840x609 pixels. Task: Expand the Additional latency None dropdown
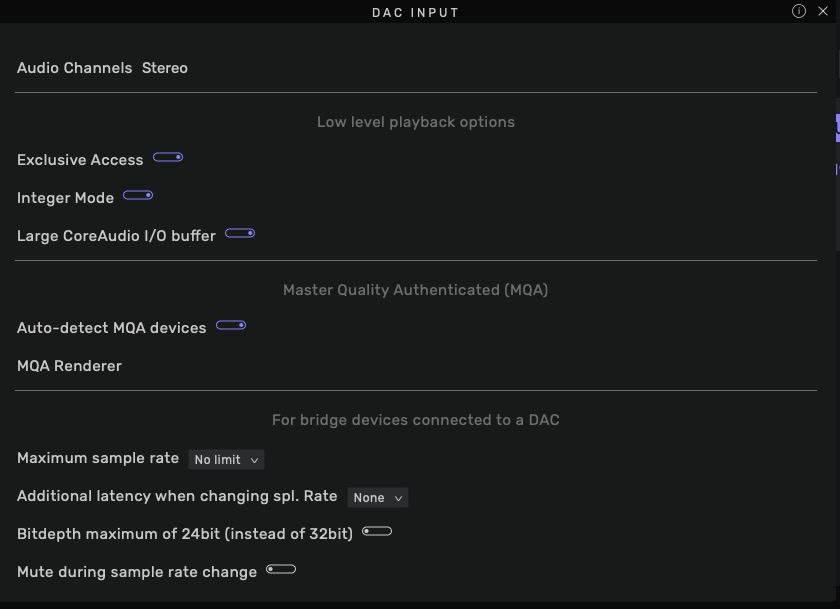378,498
